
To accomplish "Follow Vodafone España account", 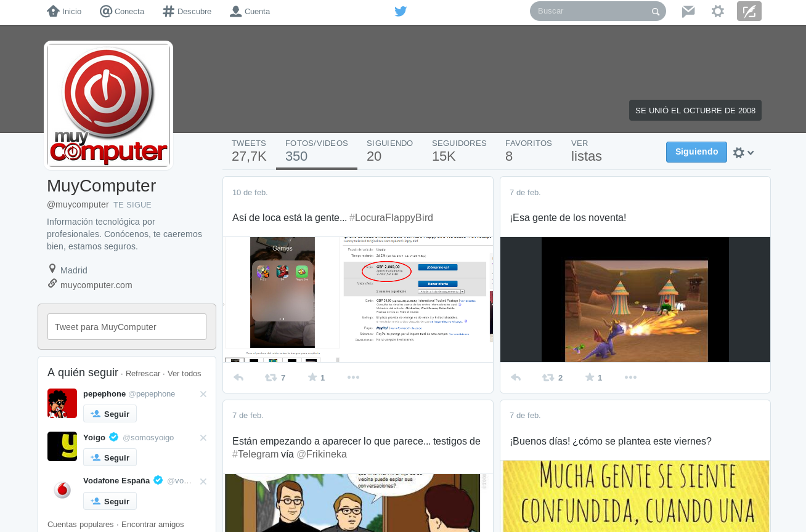I will [x=110, y=501].
